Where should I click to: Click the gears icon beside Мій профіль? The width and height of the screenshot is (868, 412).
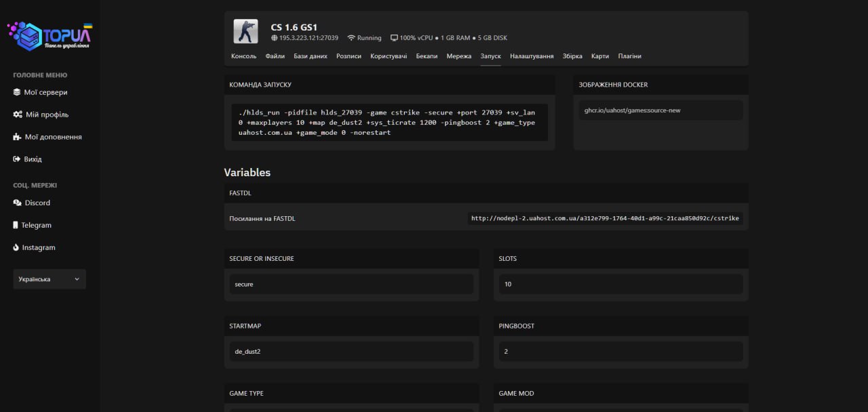(18, 115)
